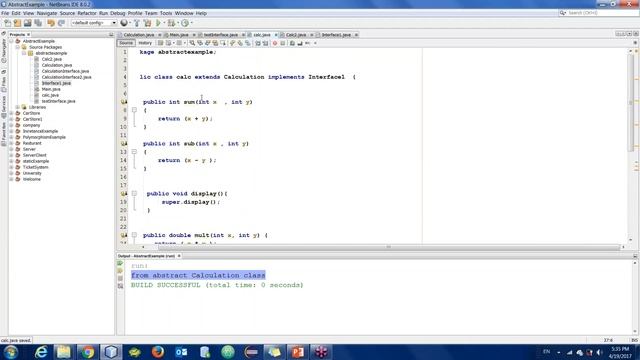The height and width of the screenshot is (360, 640).
Task: Minimize the Projects panel
Action: [x=111, y=35]
